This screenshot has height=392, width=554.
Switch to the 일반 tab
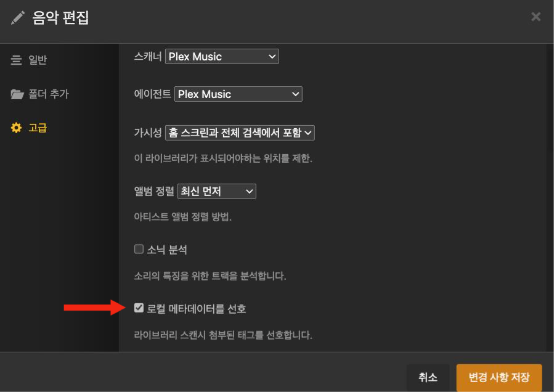pyautogui.click(x=37, y=60)
